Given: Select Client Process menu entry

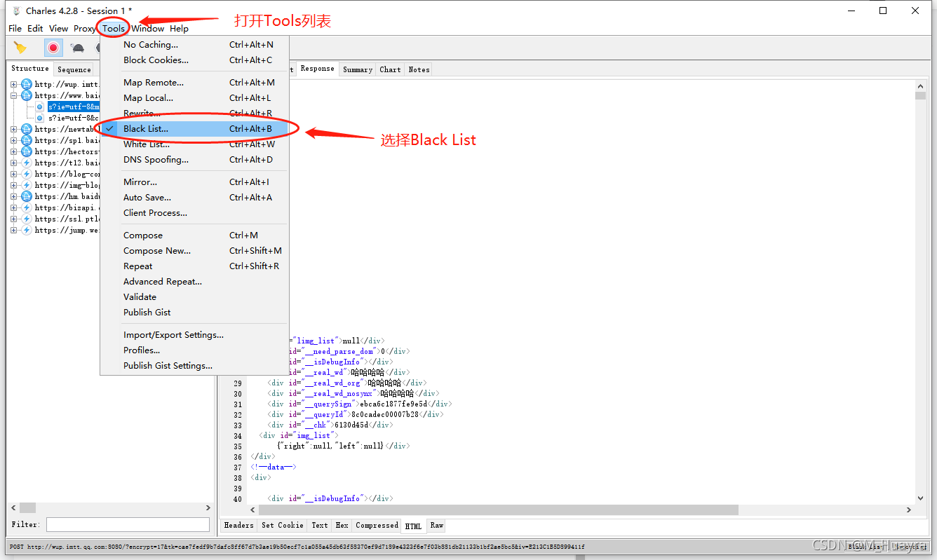Looking at the screenshot, I should (194, 213).
